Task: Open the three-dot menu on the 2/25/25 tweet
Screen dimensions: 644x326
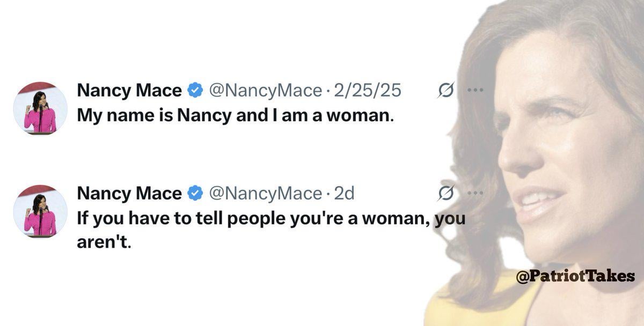Action: tap(475, 91)
